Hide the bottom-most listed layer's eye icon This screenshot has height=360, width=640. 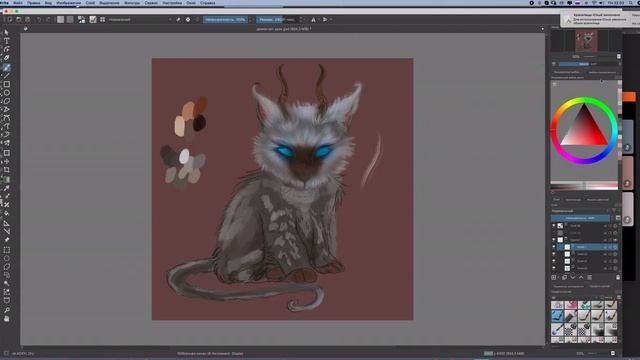pyautogui.click(x=554, y=268)
